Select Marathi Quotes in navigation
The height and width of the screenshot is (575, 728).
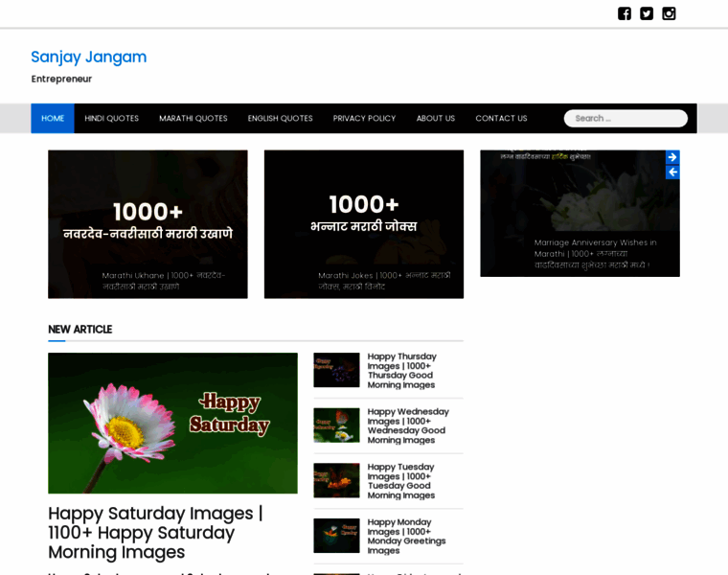coord(193,118)
